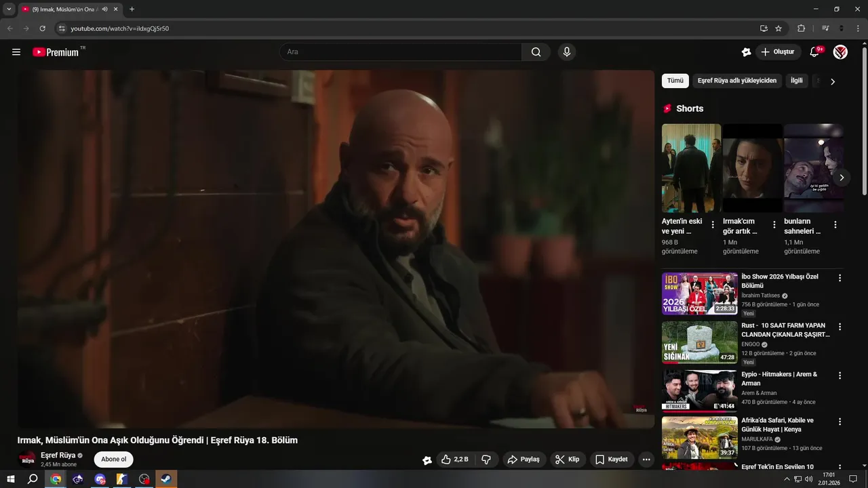Show hidden tray icons with the up chevron
Image resolution: width=868 pixels, height=488 pixels.
(787, 479)
